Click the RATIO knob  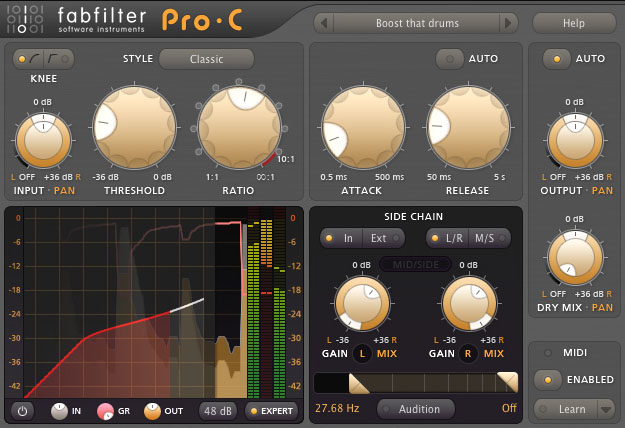coord(240,127)
